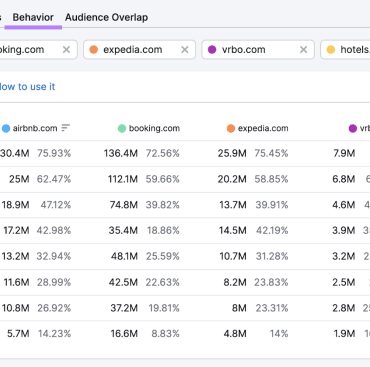Select the 13.2M airbnb value
The image size is (370, 367).
click(x=15, y=256)
